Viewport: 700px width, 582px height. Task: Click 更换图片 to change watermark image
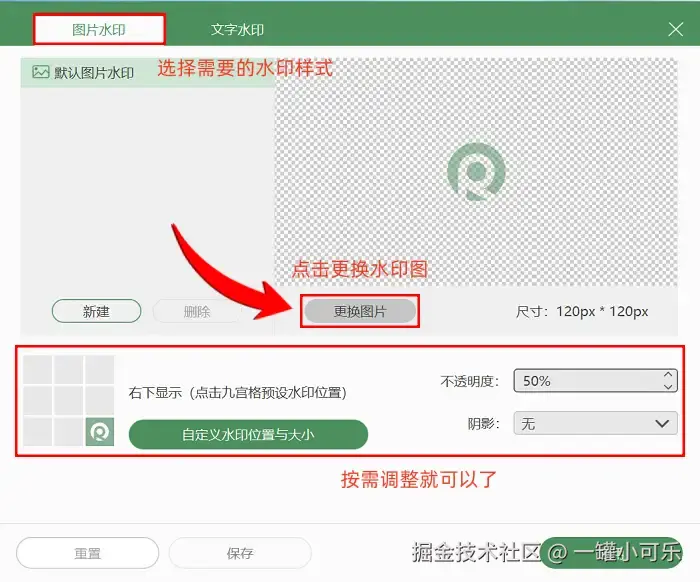tap(360, 311)
